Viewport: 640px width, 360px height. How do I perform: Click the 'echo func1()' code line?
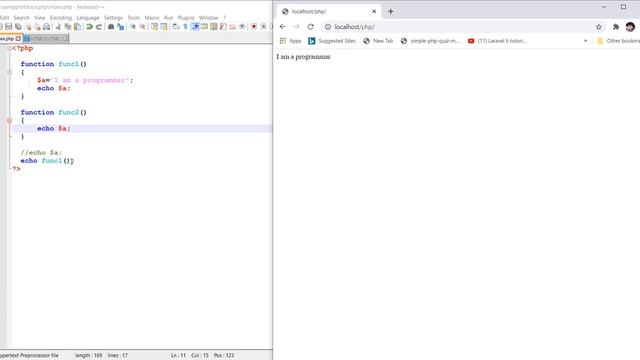tap(47, 161)
